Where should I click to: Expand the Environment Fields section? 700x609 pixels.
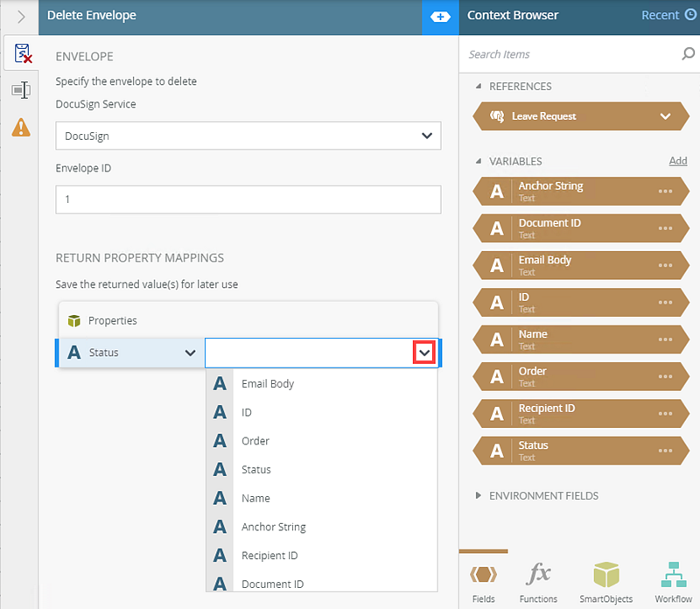coord(479,495)
